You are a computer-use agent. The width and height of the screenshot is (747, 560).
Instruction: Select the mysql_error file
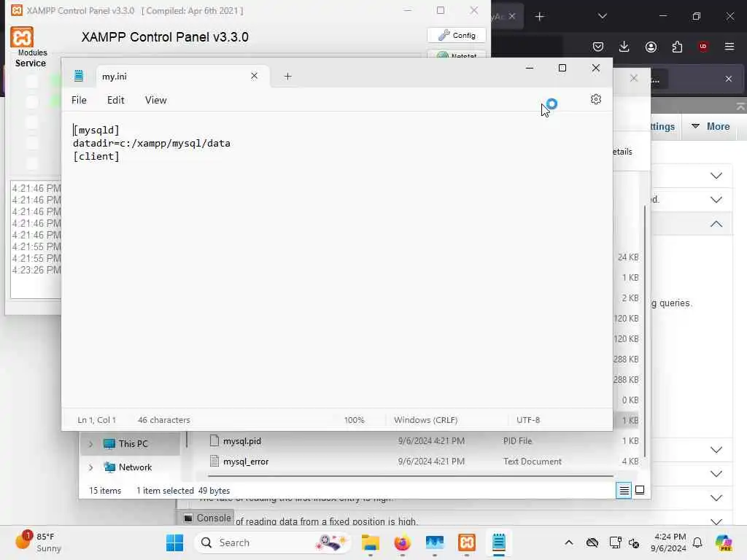(x=245, y=462)
